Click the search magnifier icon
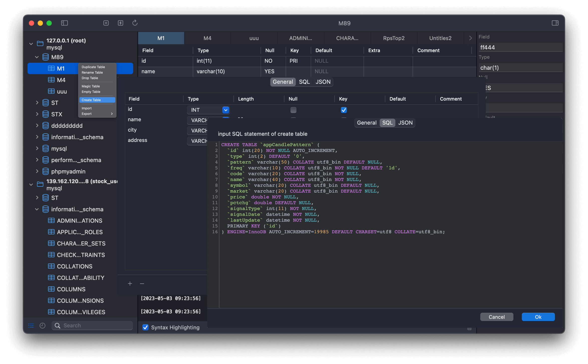The height and width of the screenshot is (364, 588). click(x=57, y=325)
